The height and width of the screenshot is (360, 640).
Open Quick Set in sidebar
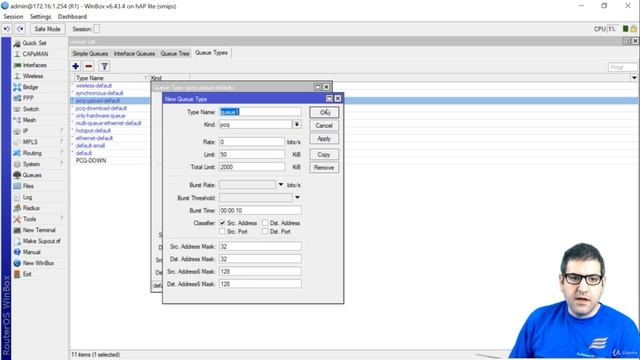[34, 43]
